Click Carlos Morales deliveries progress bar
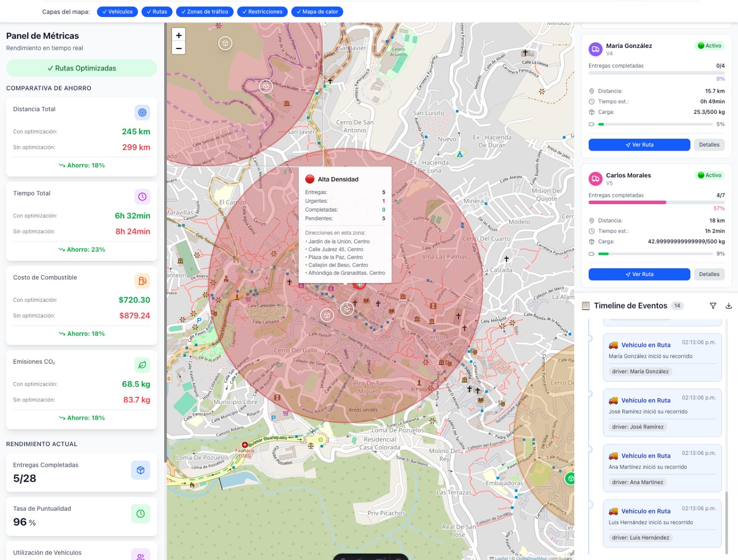Viewport: 738px width, 560px height. click(656, 202)
